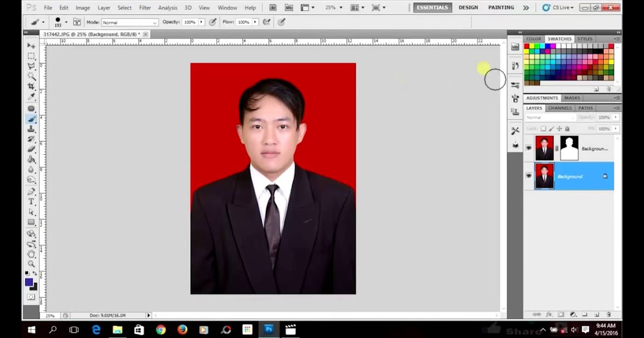Select the Eyedropper tool
644x338 pixels.
[31, 97]
